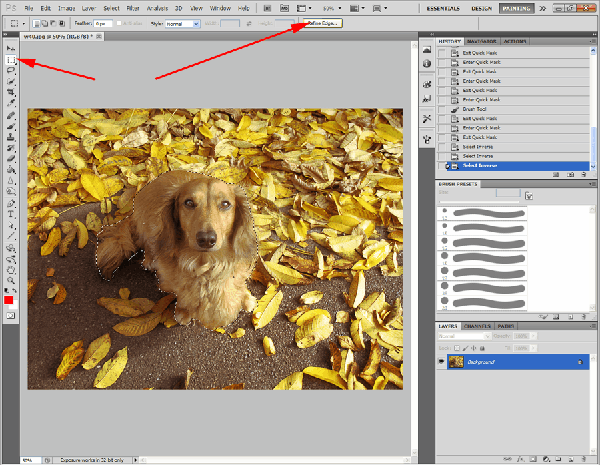The height and width of the screenshot is (465, 600).
Task: Toggle the checkbox in Brush Presets panel
Action: (x=528, y=197)
